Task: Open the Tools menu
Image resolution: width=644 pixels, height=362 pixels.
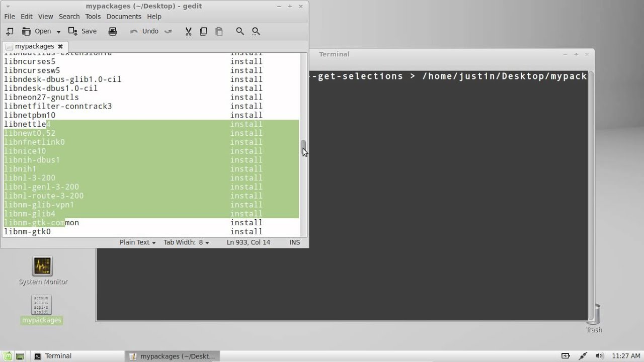Action: tap(93, 17)
